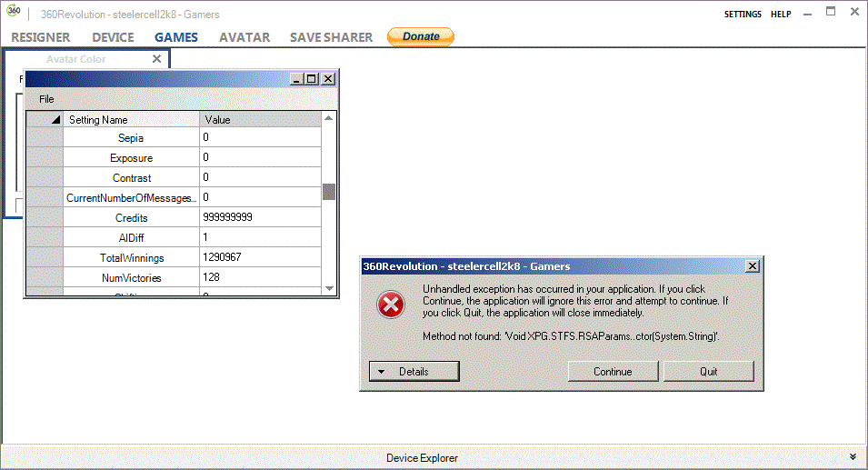Switch to the RESIGNER tab
Viewport: 868px width, 470px height.
[x=41, y=37]
